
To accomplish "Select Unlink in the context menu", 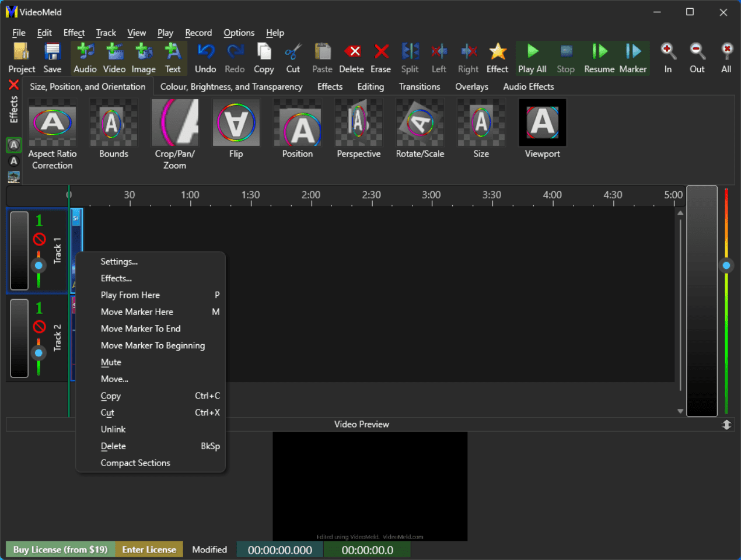I will pos(151,429).
